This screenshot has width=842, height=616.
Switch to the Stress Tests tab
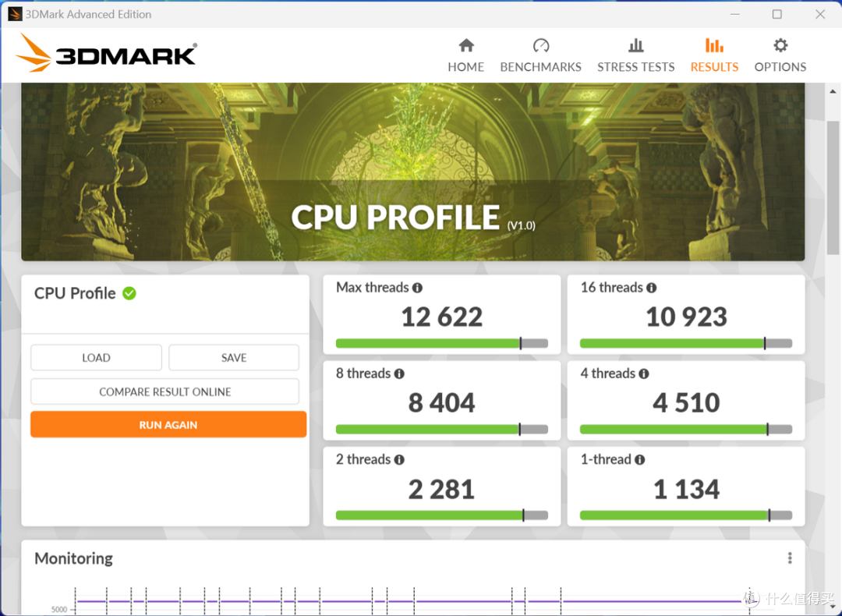635,55
